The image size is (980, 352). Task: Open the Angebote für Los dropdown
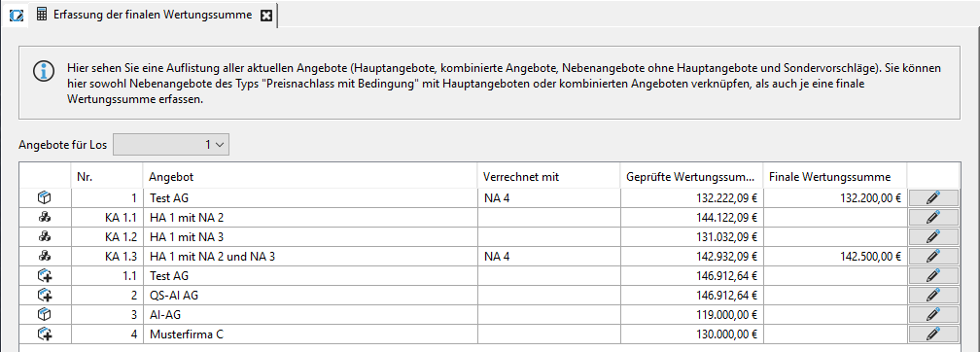[x=171, y=145]
